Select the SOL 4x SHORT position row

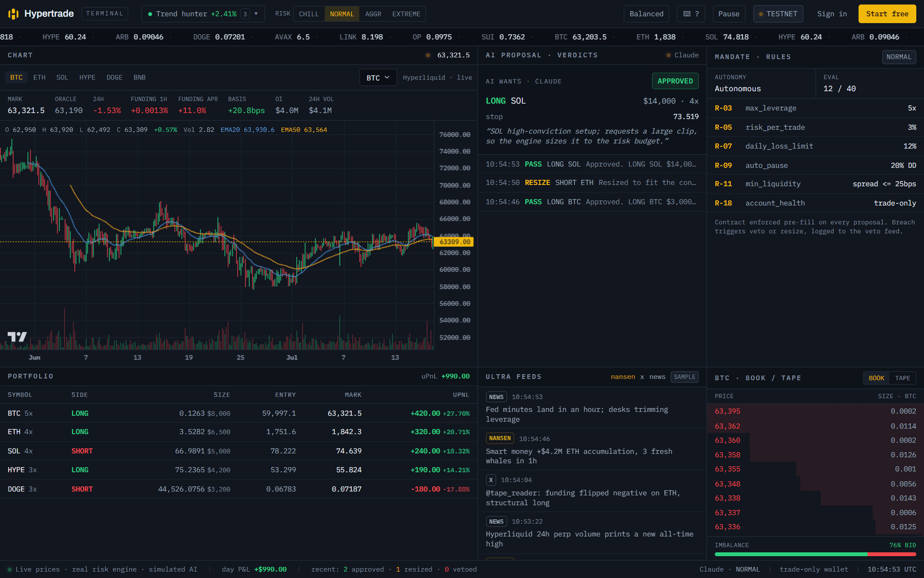pyautogui.click(x=239, y=451)
